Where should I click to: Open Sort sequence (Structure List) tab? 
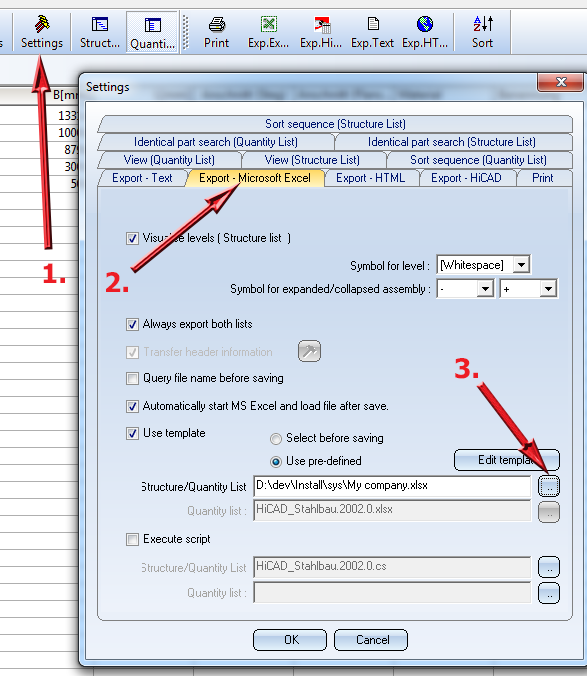pos(335,124)
